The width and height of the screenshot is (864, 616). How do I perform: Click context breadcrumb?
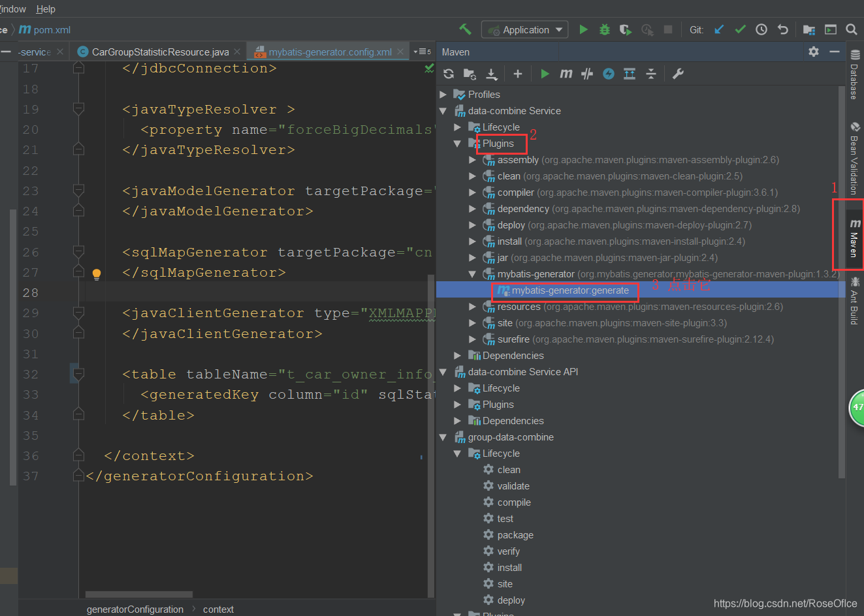218,609
